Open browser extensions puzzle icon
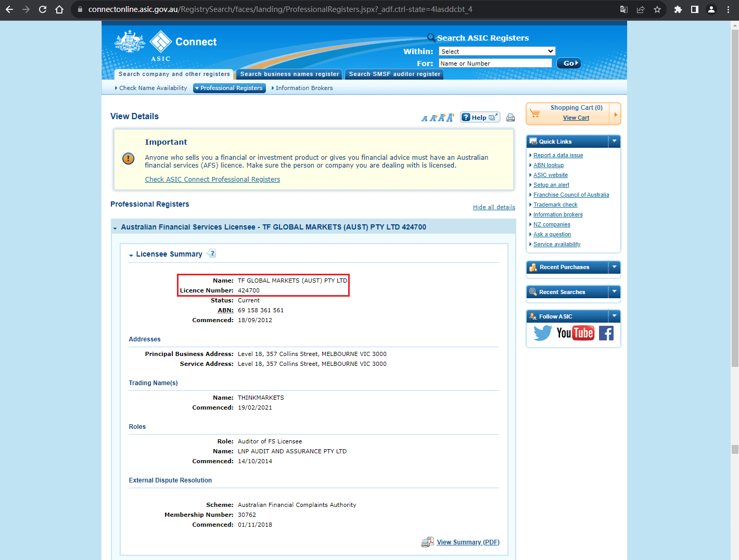Screen dimensions: 739x560 tap(678, 9)
